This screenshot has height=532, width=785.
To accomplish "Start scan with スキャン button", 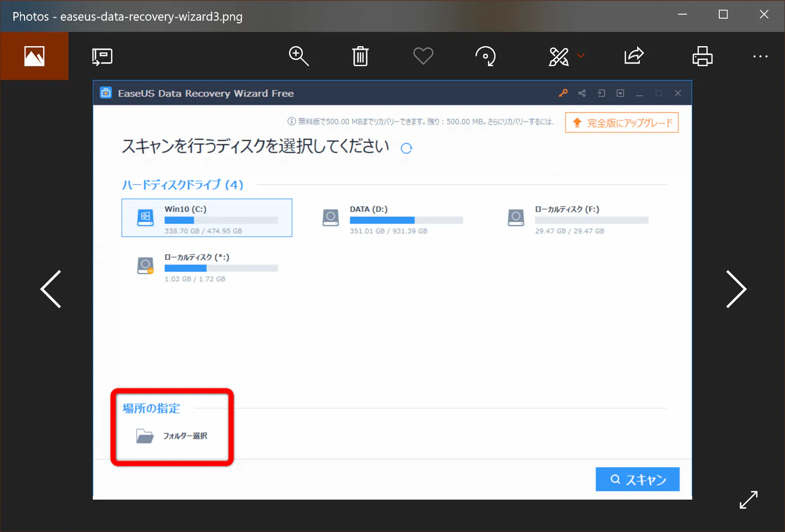I will click(x=637, y=479).
